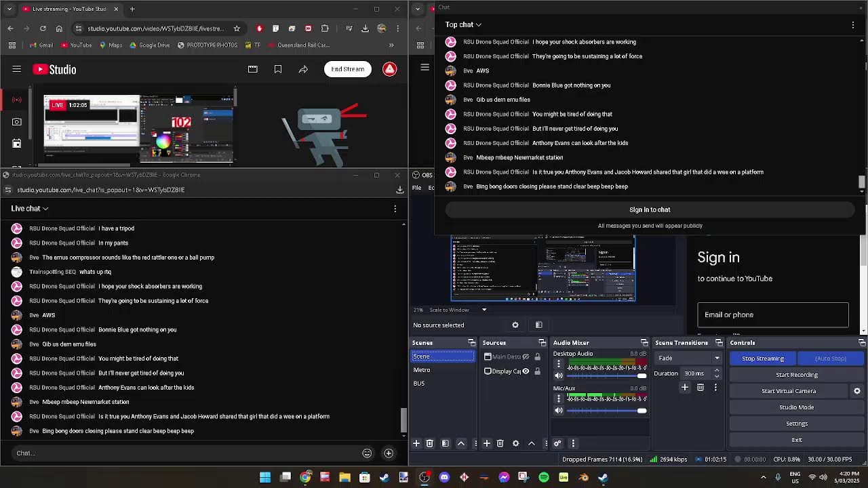This screenshot has height=488, width=868.
Task: Mute the Desktop Audio speaker icon
Action: point(559,375)
